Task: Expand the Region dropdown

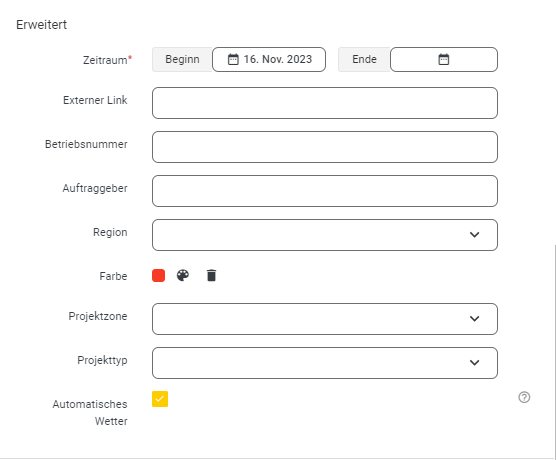Action: click(325, 235)
